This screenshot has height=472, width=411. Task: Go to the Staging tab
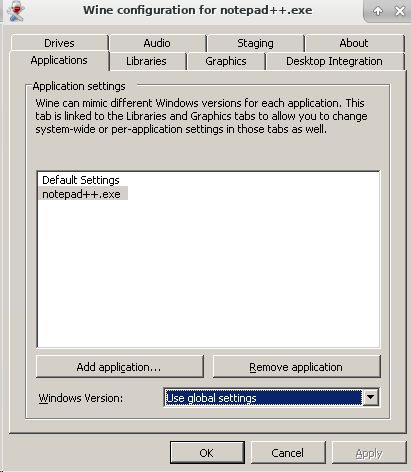(x=255, y=43)
